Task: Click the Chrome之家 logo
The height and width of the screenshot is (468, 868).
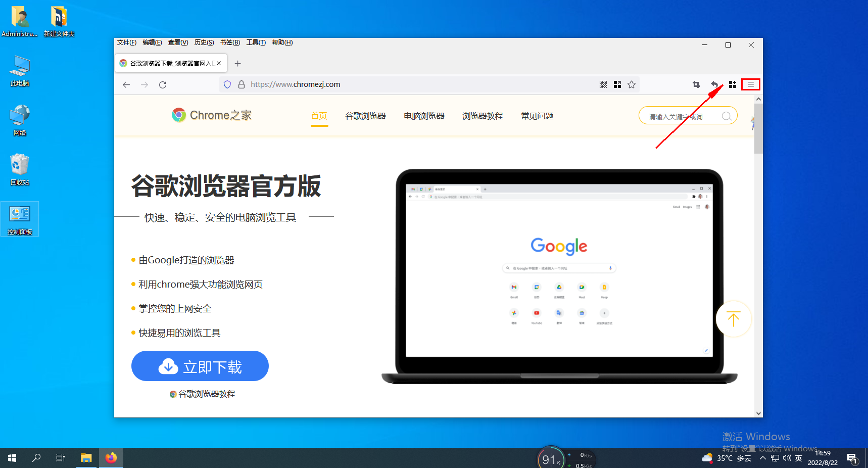Action: tap(212, 115)
